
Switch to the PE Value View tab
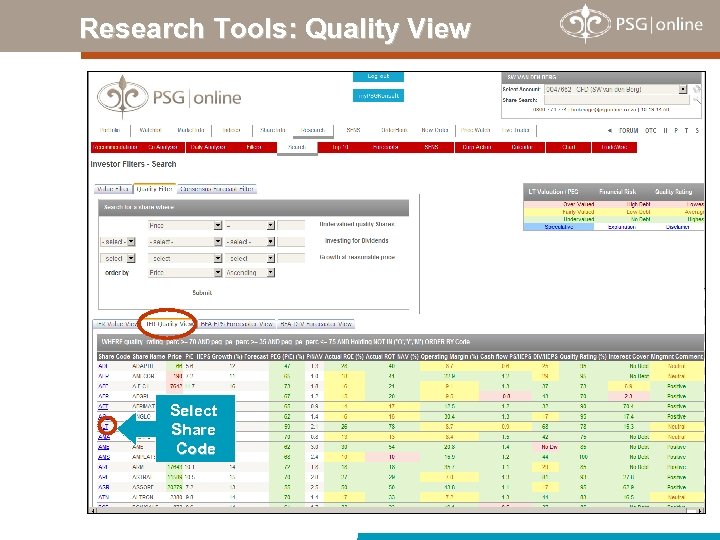point(117,324)
